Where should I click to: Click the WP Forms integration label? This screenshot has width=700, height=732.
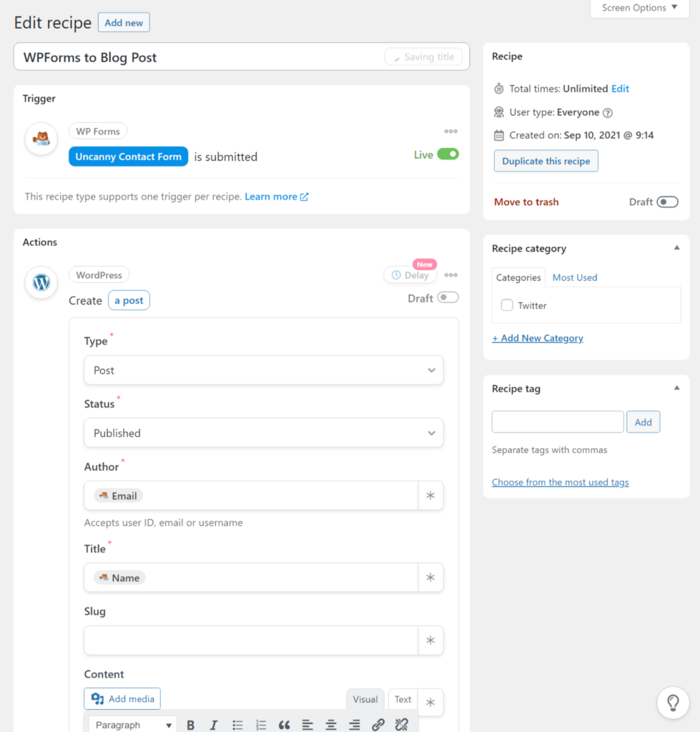pyautogui.click(x=98, y=132)
